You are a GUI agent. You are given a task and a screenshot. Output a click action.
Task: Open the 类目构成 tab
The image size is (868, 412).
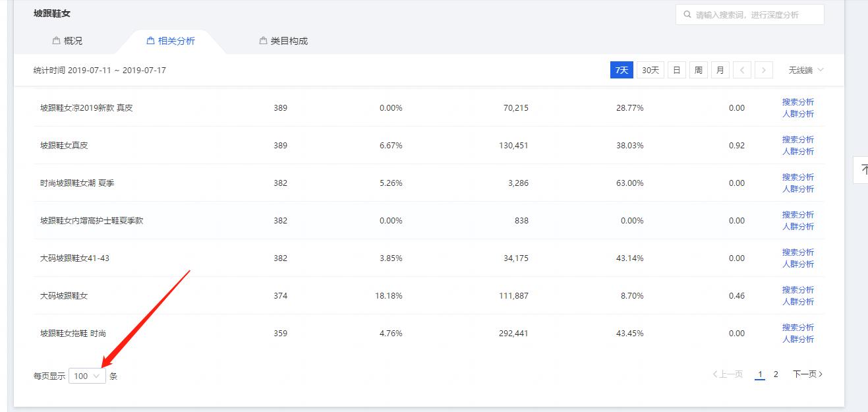[283, 41]
